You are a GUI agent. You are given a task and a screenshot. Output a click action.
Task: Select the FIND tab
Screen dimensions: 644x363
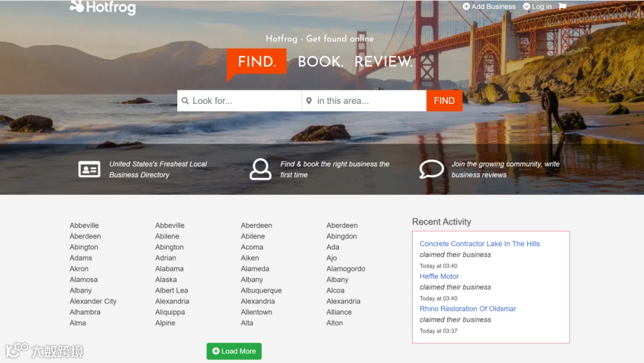pyautogui.click(x=256, y=61)
